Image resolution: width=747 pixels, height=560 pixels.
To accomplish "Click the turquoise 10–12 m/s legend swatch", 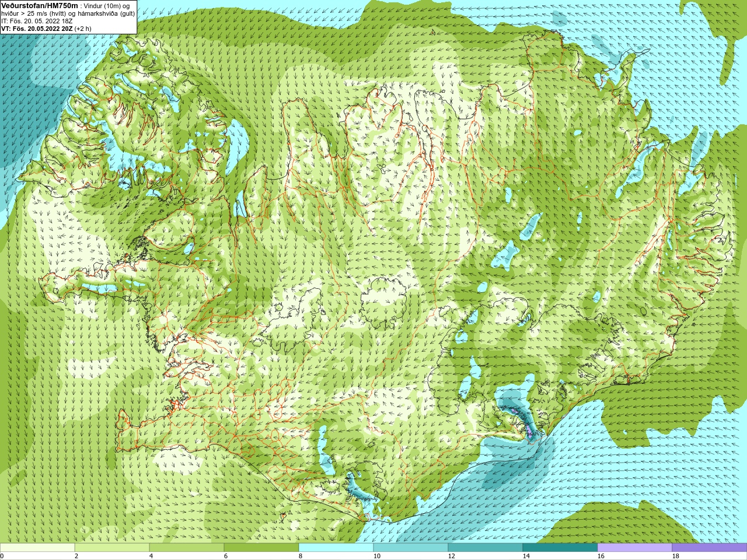I will 411,548.
